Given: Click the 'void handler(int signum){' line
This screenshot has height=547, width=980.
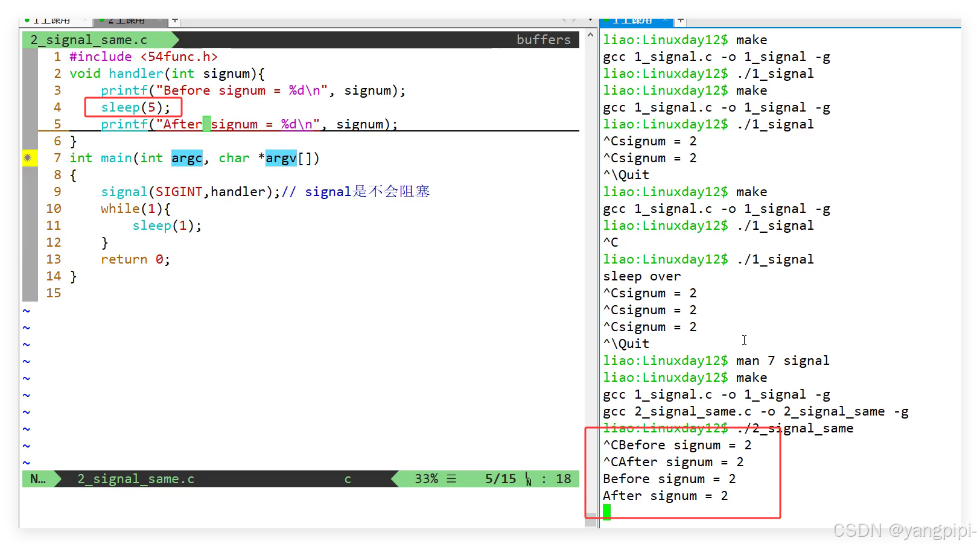Looking at the screenshot, I should click(167, 74).
